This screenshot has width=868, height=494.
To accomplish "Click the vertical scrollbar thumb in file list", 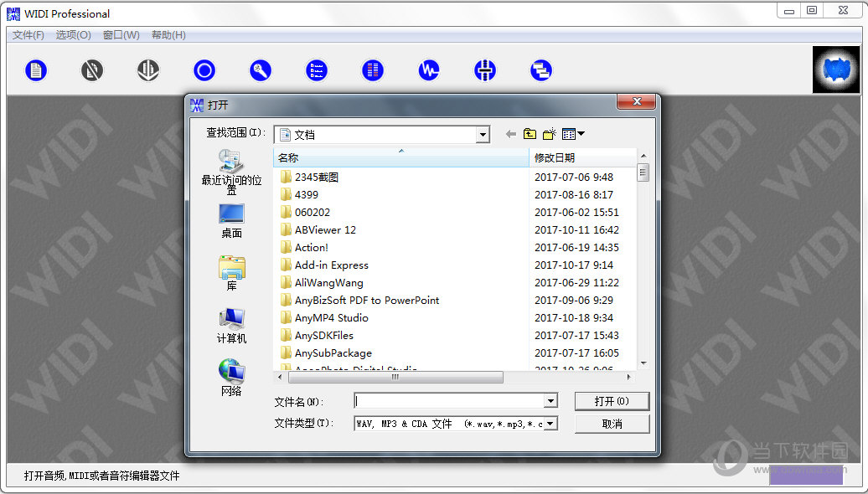I will [x=643, y=172].
